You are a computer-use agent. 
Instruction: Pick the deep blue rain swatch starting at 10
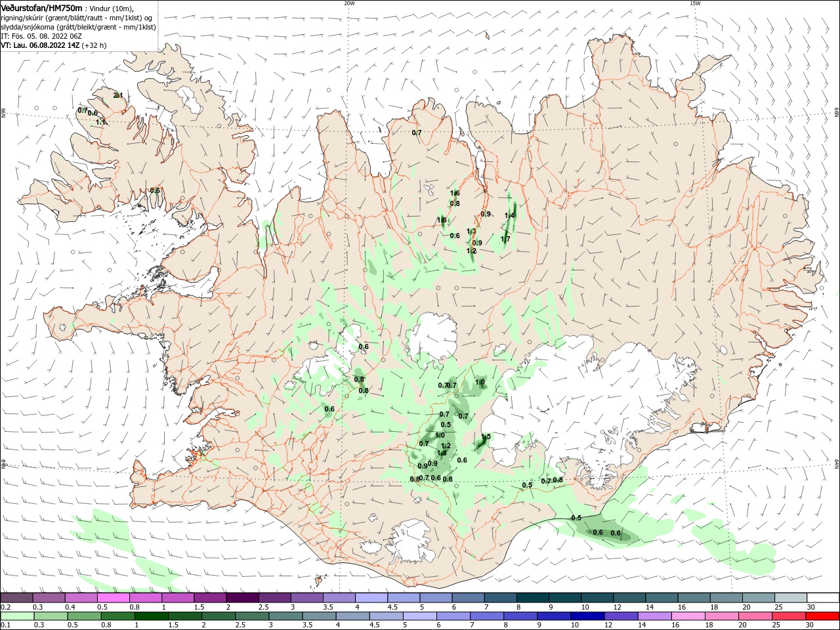click(x=587, y=616)
